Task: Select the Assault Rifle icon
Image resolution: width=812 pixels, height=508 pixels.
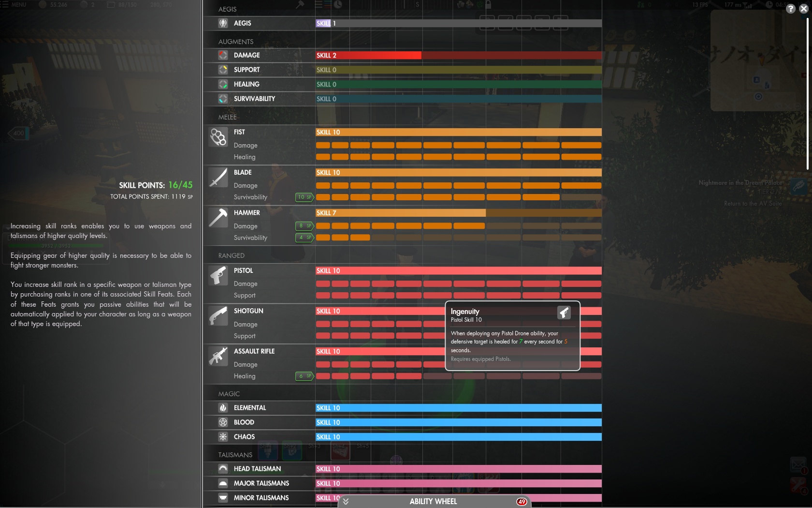Action: click(x=218, y=356)
